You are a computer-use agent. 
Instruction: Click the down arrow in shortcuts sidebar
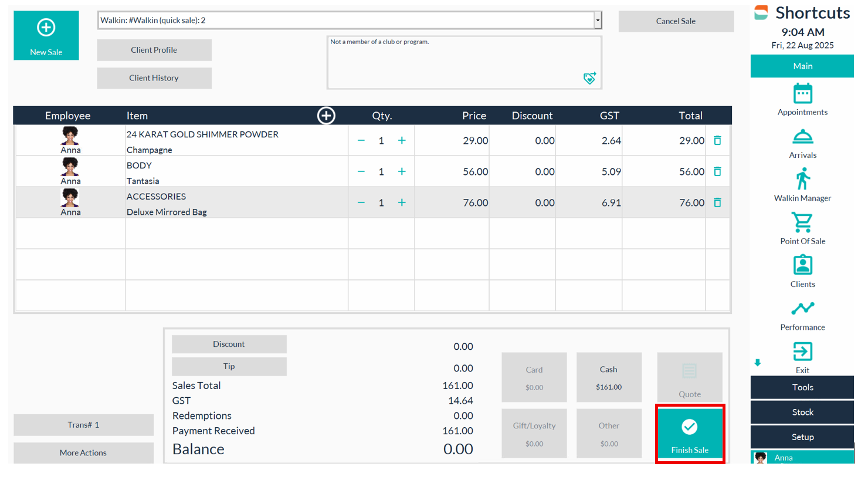[x=758, y=363]
